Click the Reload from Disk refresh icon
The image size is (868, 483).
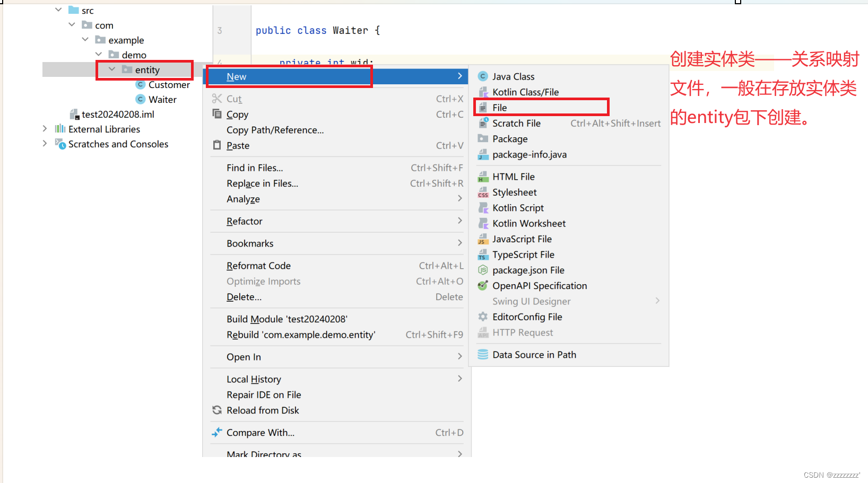tap(216, 410)
